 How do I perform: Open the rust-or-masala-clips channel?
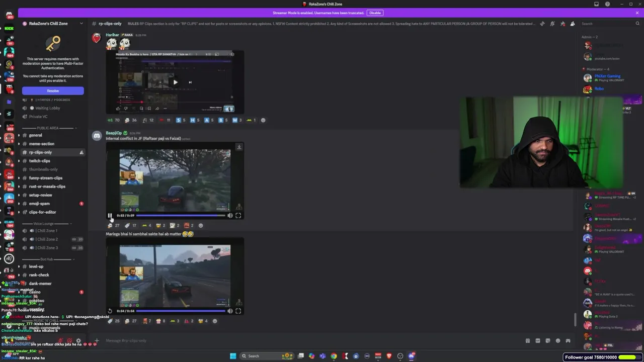click(53, 187)
